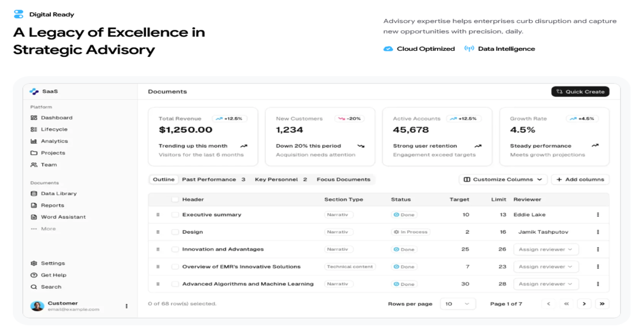The width and height of the screenshot is (644, 330).
Task: Open the Projects folder icon
Action: click(34, 153)
